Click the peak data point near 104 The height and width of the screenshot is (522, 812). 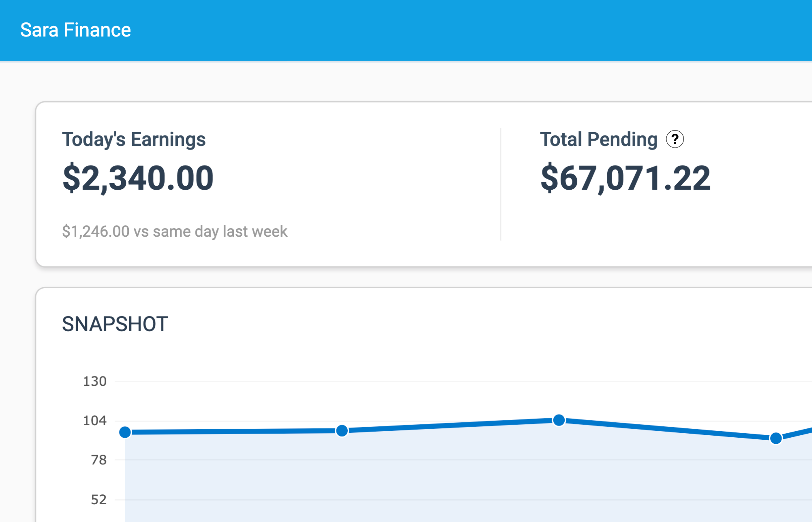(x=559, y=420)
